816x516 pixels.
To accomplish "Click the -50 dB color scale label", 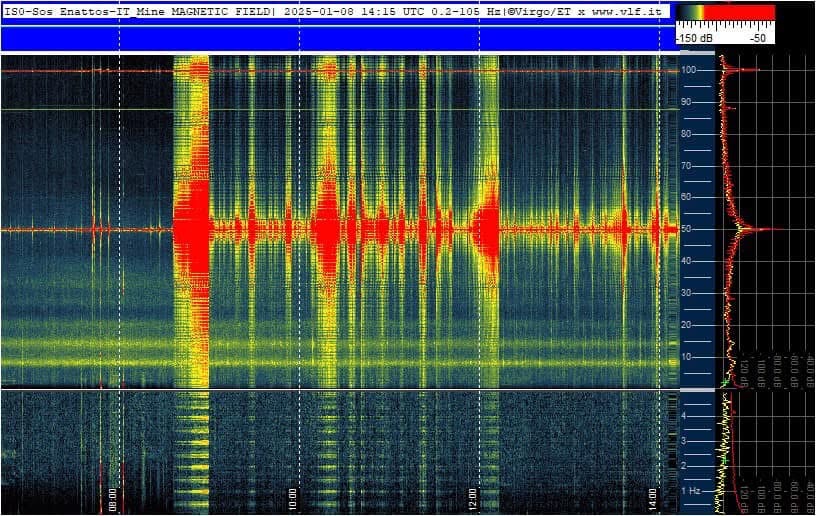I will click(x=758, y=37).
